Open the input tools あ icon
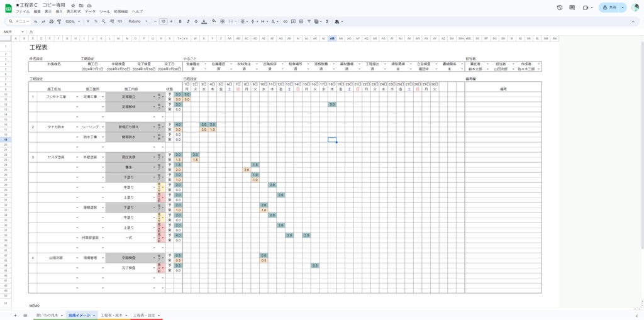This screenshot has height=320, width=644. pyautogui.click(x=338, y=21)
